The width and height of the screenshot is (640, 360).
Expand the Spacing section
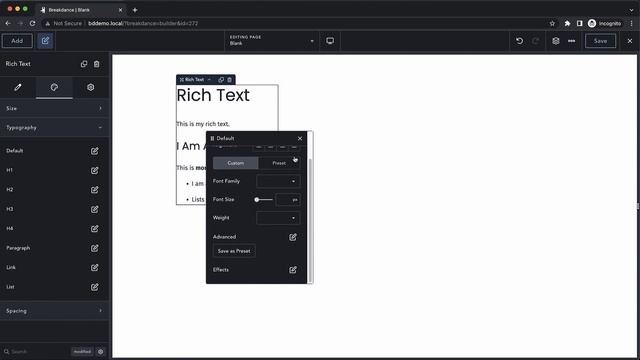pyautogui.click(x=54, y=311)
